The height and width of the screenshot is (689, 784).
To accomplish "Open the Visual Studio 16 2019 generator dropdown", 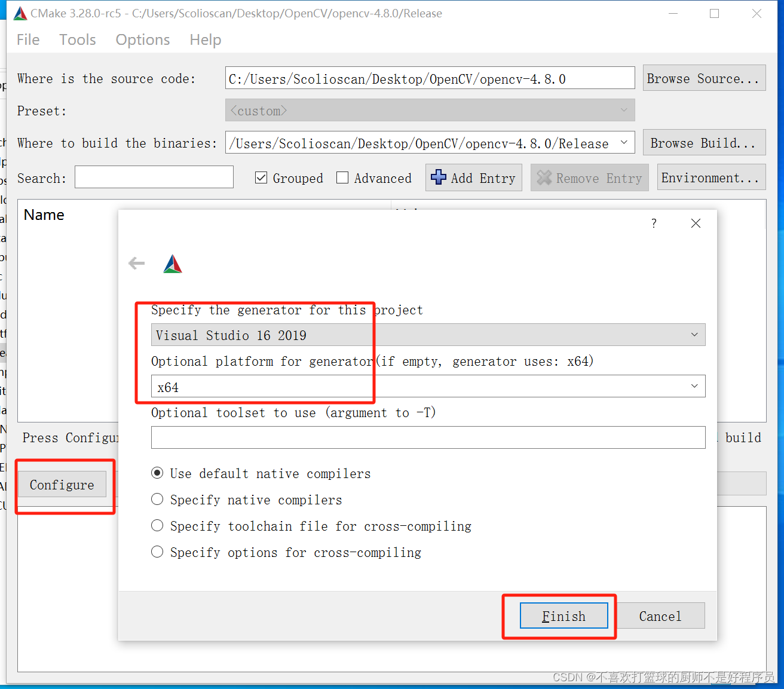I will pyautogui.click(x=428, y=335).
